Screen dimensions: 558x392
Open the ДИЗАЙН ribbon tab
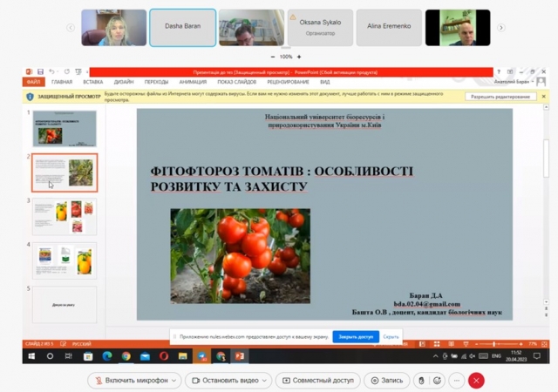124,82
